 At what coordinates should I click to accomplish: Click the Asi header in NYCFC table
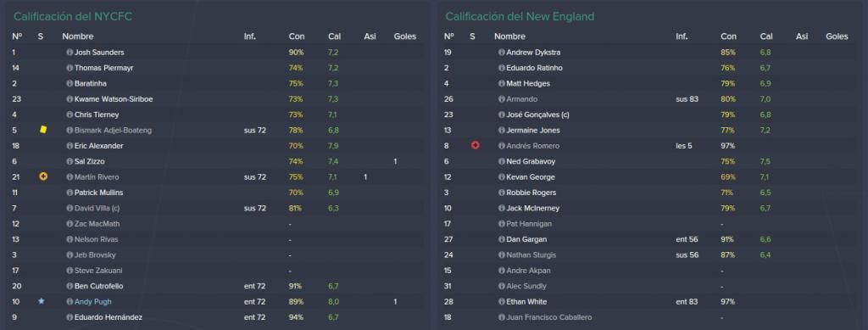pos(370,36)
